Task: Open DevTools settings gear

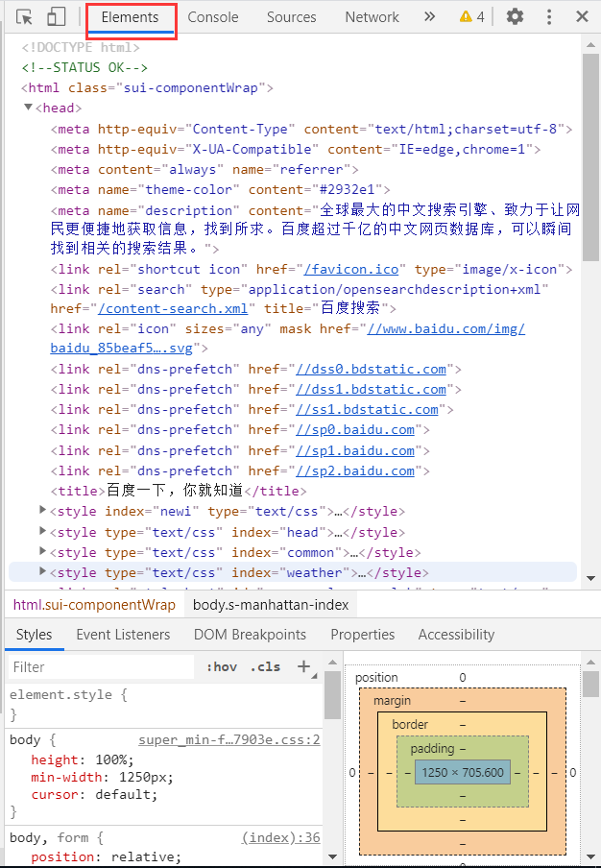Action: [x=516, y=16]
